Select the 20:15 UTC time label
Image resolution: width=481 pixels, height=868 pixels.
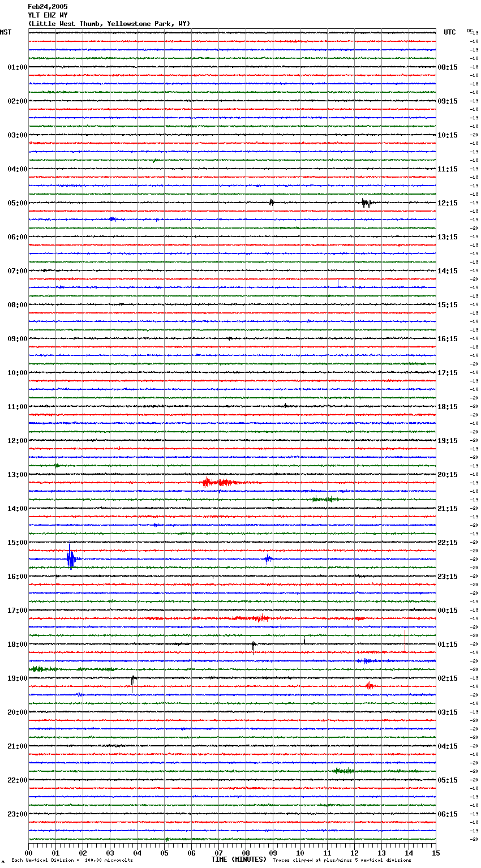pos(448,475)
